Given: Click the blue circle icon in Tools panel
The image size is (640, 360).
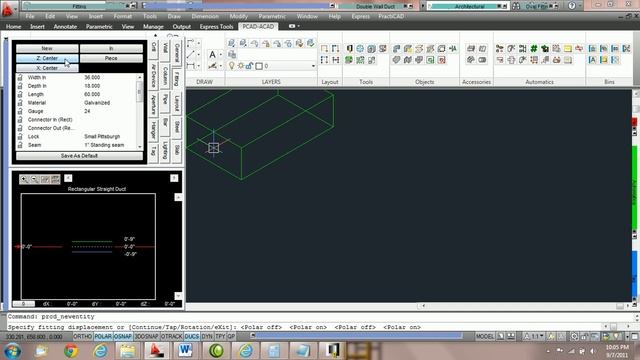Looking at the screenshot, I should [x=360, y=49].
